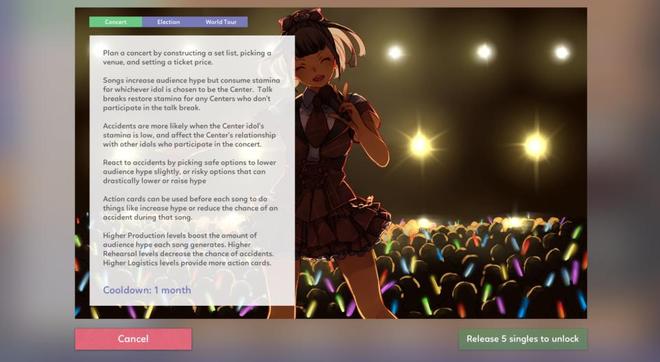Click the pink Cancel button
The width and height of the screenshot is (660, 362).
click(133, 339)
